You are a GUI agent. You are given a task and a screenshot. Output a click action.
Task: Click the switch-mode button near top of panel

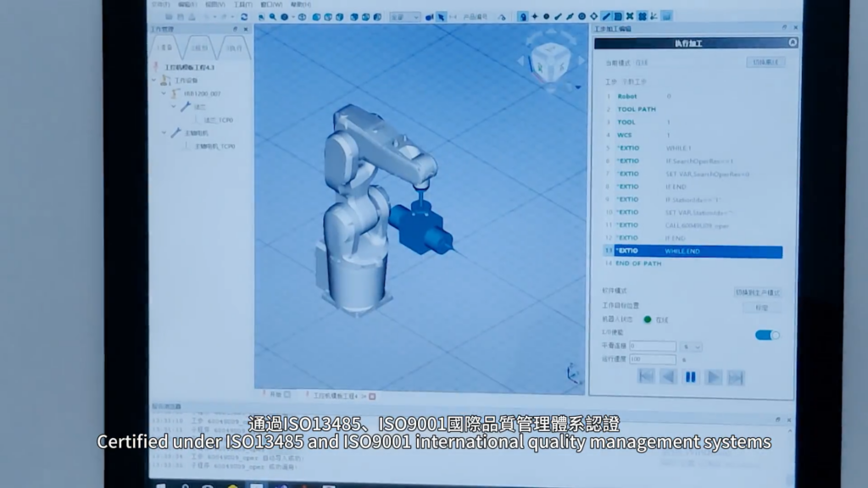click(765, 63)
